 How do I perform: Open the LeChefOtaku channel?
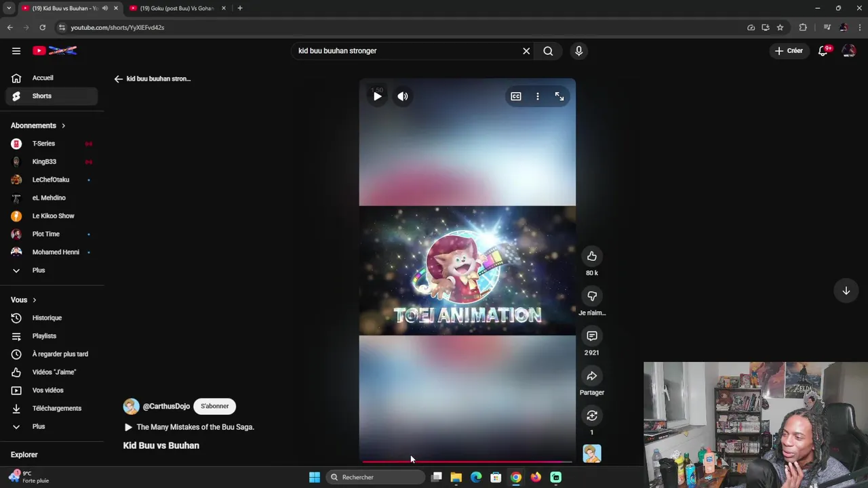pos(52,180)
